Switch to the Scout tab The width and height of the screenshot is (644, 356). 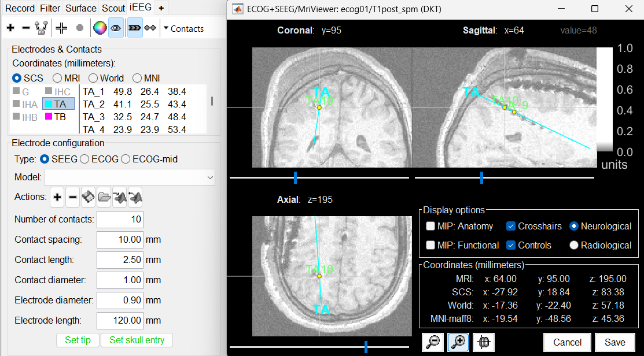[x=113, y=8]
